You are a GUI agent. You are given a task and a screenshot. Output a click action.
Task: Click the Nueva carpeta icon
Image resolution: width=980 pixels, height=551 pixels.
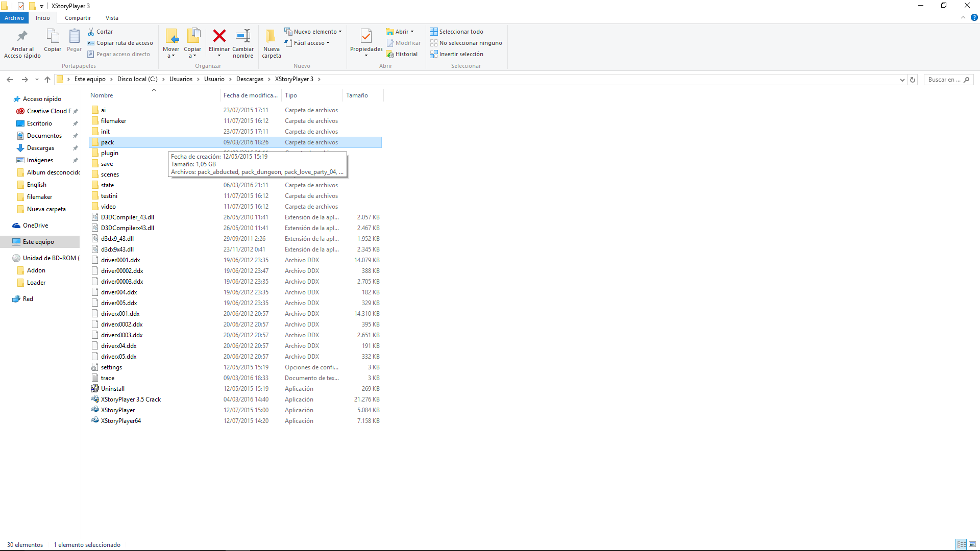271,36
